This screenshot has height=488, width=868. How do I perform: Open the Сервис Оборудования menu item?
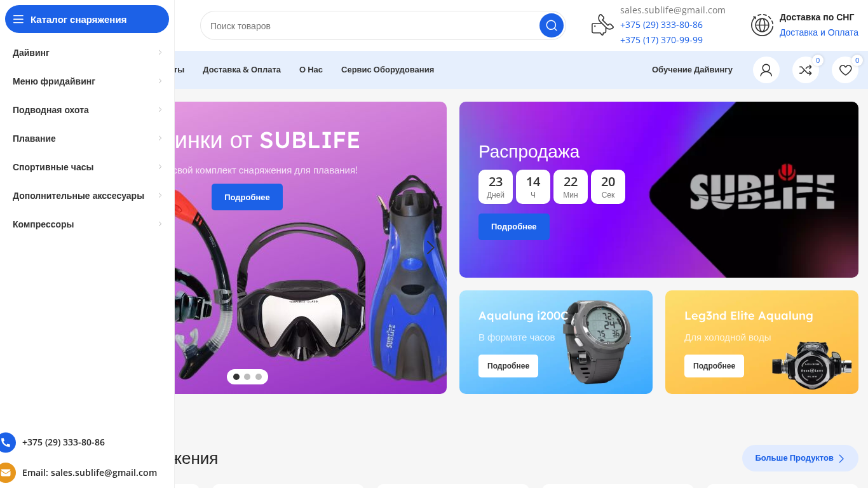tap(388, 70)
